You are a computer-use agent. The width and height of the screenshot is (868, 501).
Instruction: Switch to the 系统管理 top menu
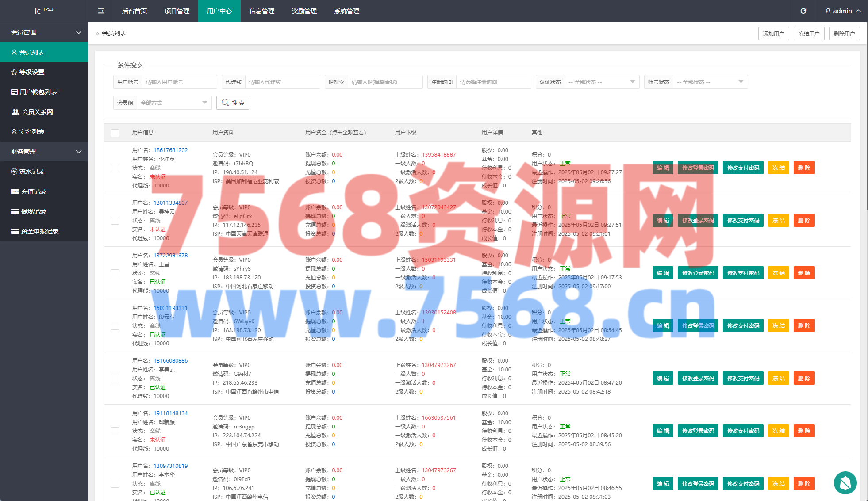pos(346,11)
